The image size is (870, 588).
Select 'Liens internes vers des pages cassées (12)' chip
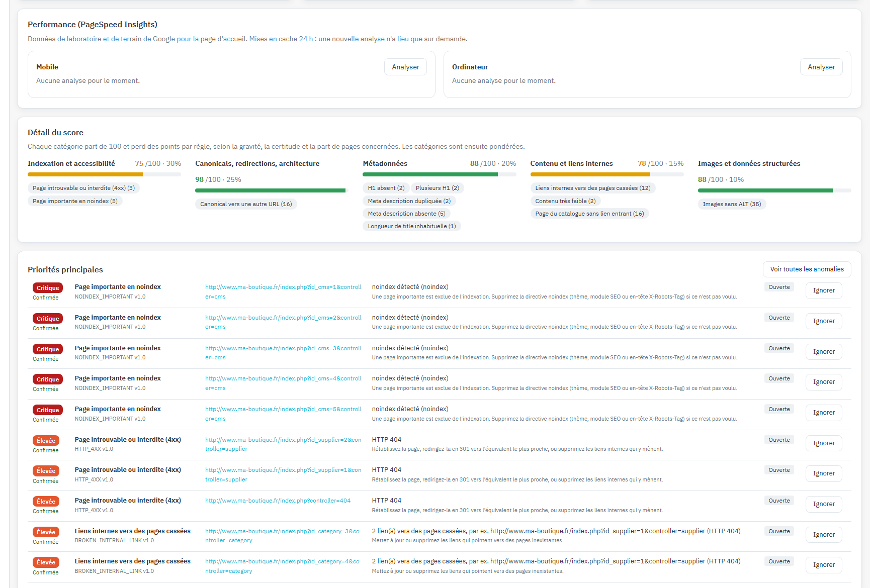(x=592, y=188)
